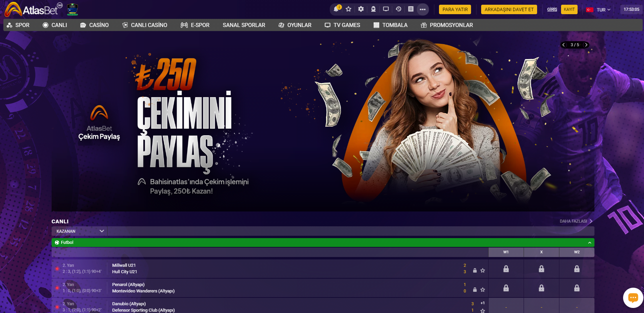Screen dimensions: 644x313
Task: Click the monitor screen icon in toolbar
Action: click(386, 9)
